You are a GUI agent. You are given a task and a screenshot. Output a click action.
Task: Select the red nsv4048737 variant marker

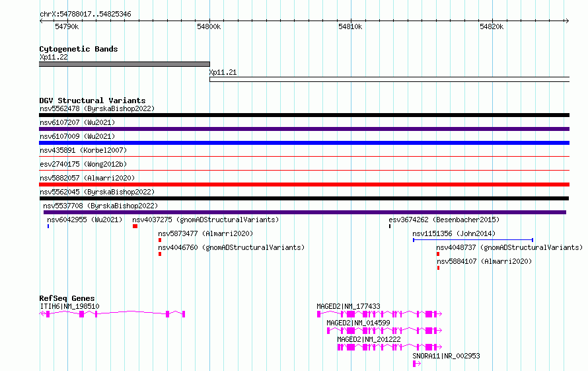(438, 254)
